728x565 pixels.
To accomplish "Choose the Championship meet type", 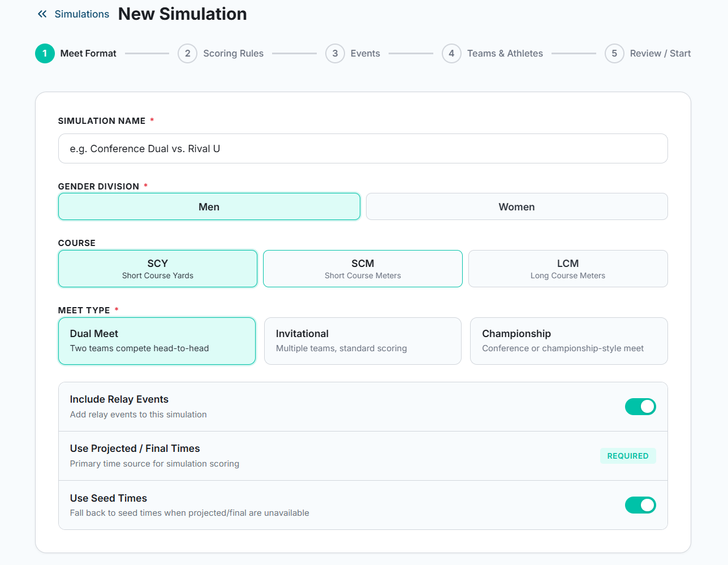I will (568, 340).
